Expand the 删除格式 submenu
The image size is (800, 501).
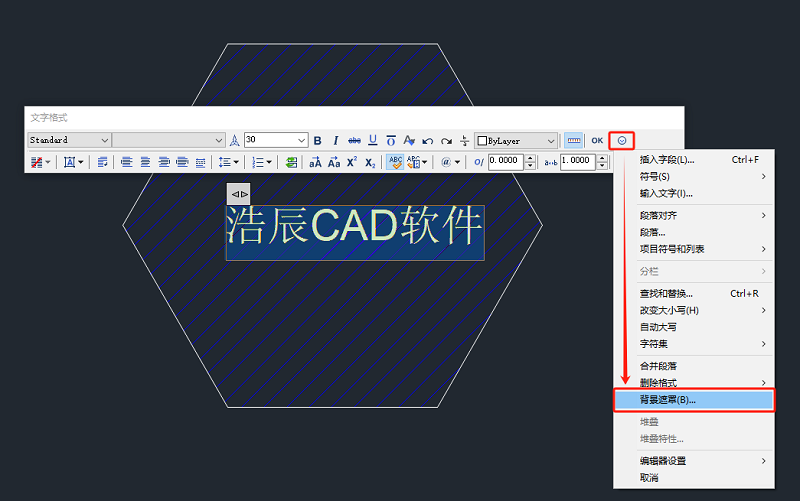point(694,383)
